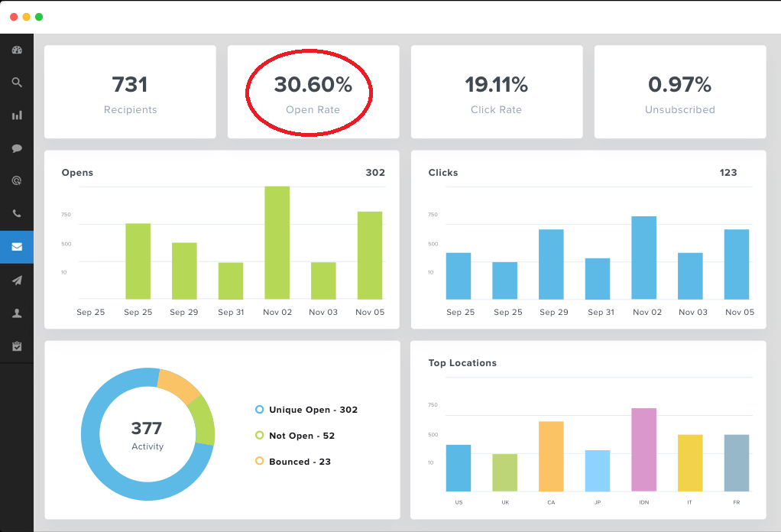Viewport: 781px width, 532px height.
Task: Open the Campaigns paper-plane icon
Action: click(17, 280)
